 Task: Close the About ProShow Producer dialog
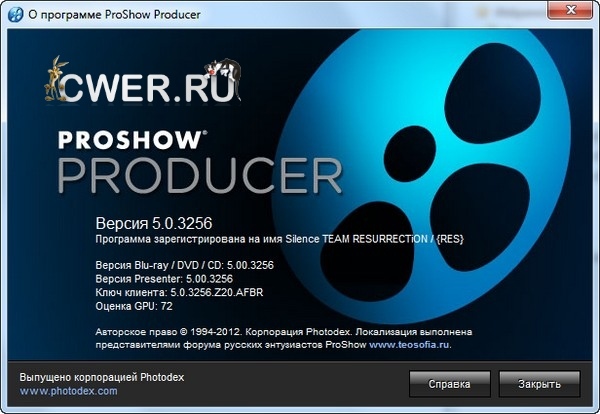tap(571, 10)
